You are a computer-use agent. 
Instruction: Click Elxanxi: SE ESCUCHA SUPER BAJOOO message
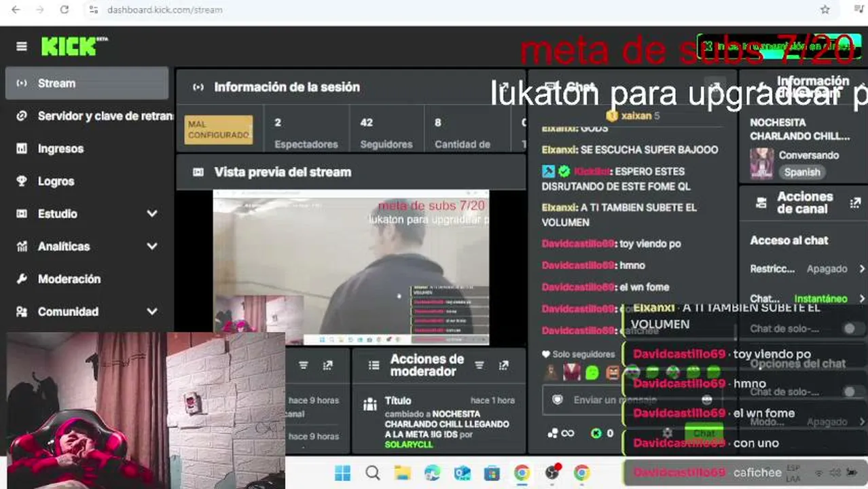(x=630, y=149)
